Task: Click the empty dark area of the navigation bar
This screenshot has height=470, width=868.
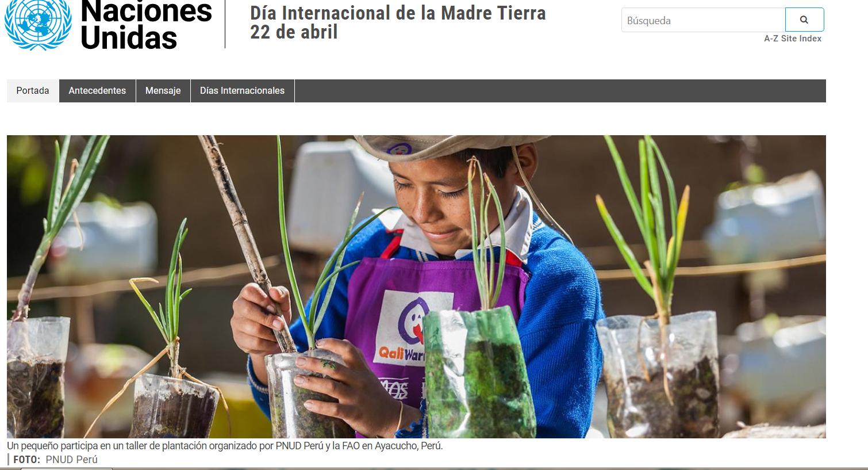Action: tap(560, 91)
